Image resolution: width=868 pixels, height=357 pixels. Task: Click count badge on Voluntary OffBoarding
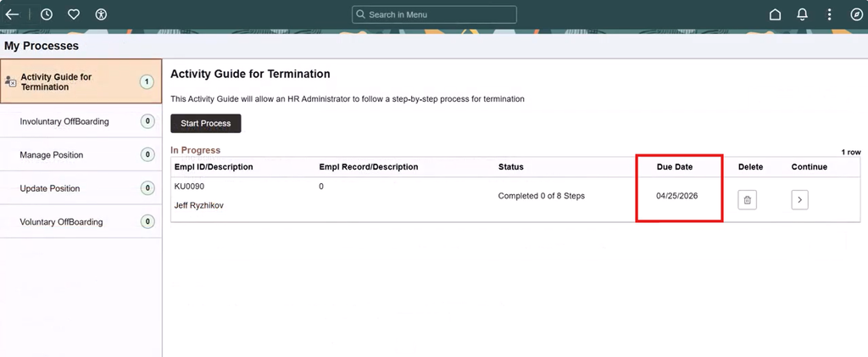click(147, 222)
